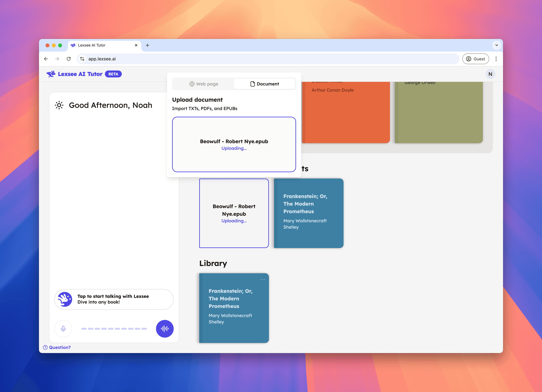Open Chrome three-dot menu

tap(496, 59)
